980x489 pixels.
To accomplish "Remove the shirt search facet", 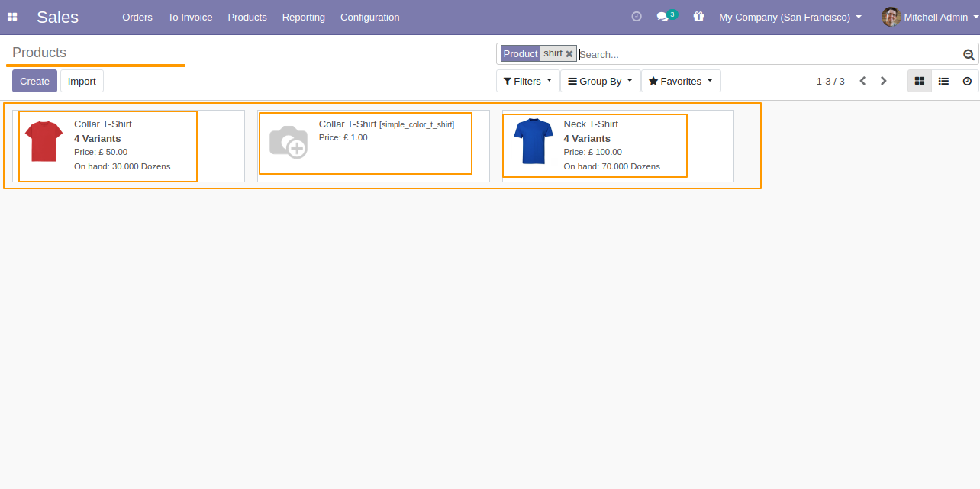I will (x=569, y=54).
